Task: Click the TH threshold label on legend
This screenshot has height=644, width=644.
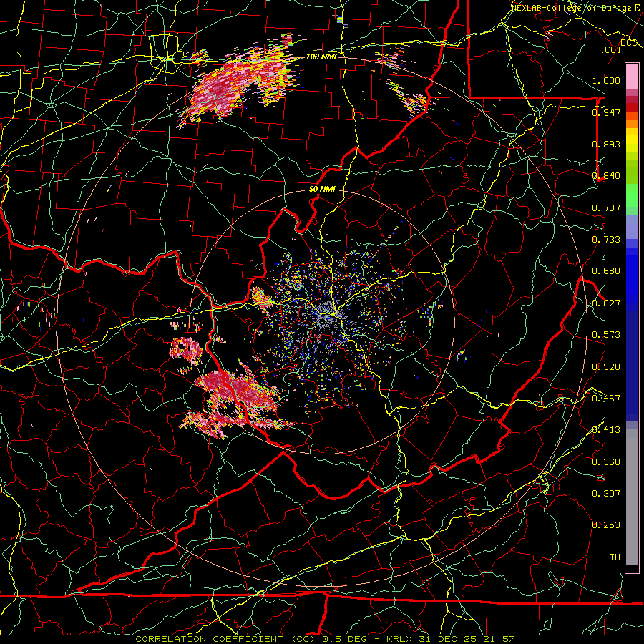Action: click(615, 557)
